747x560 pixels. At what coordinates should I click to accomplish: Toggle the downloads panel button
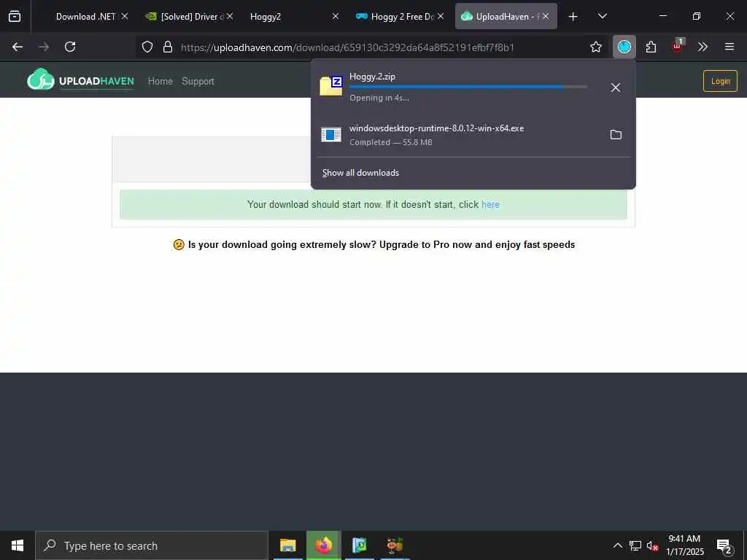[x=624, y=47]
